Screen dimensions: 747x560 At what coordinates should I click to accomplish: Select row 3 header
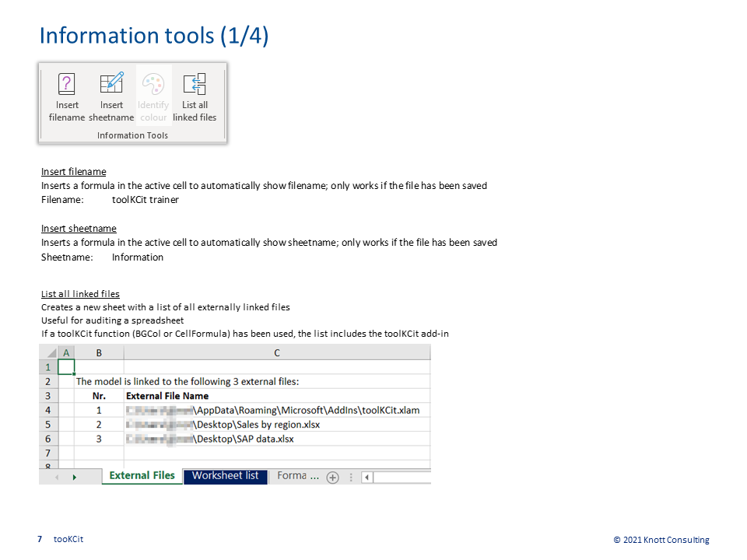click(x=48, y=396)
